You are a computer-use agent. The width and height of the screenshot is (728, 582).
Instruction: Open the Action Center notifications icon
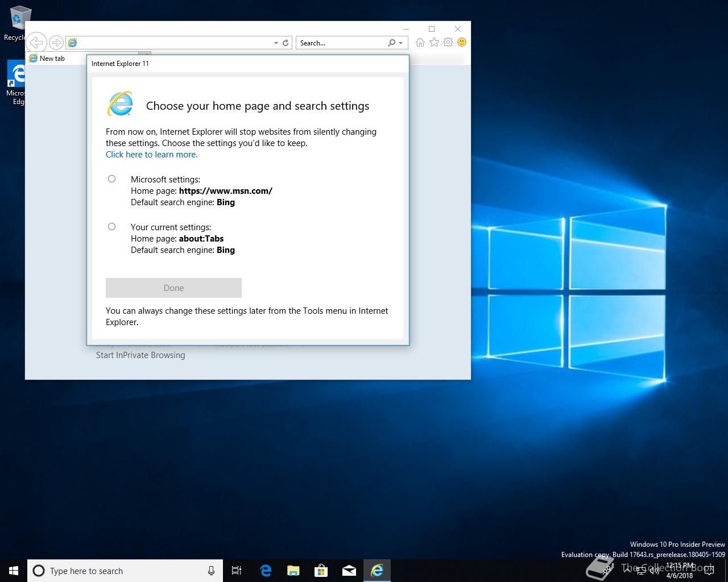pyautogui.click(x=709, y=571)
